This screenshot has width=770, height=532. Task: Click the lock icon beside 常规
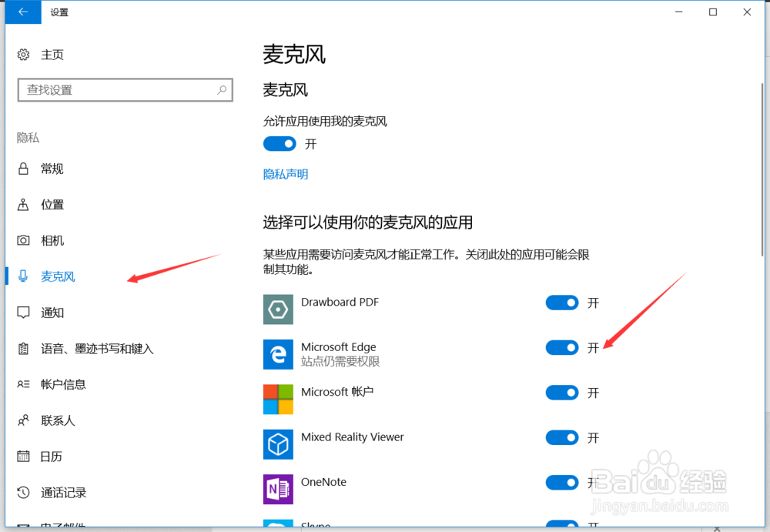coord(23,169)
